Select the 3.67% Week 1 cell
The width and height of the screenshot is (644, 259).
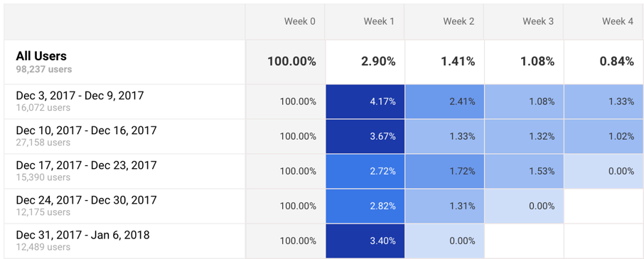coord(365,136)
